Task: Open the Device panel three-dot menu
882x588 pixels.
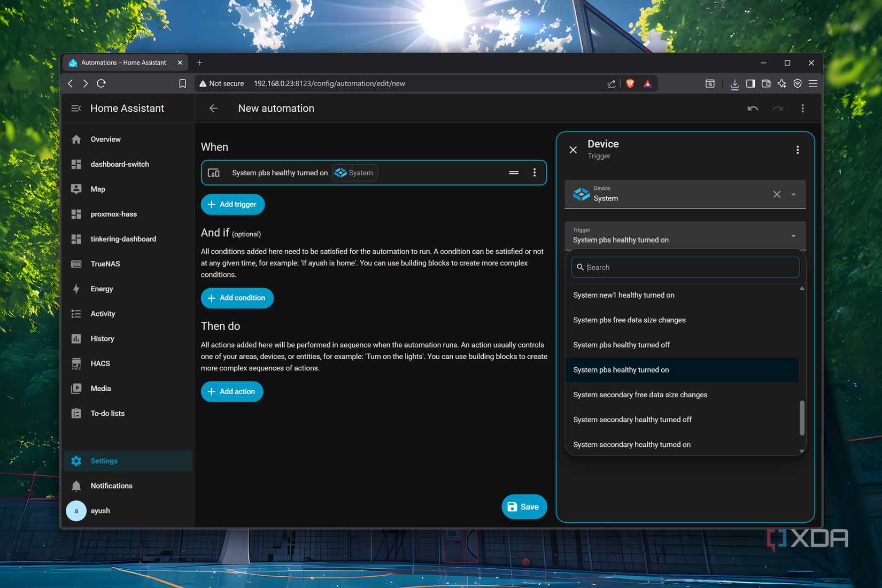Action: click(798, 150)
